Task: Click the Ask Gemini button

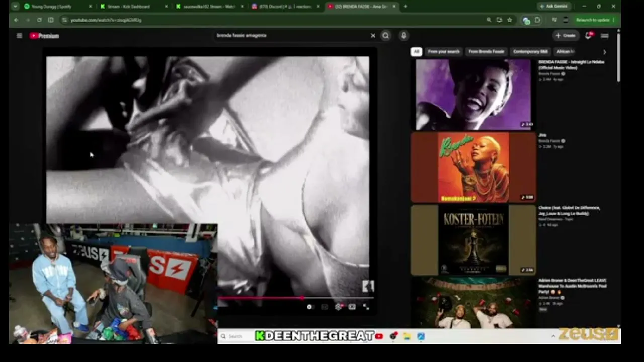Action: point(553,7)
